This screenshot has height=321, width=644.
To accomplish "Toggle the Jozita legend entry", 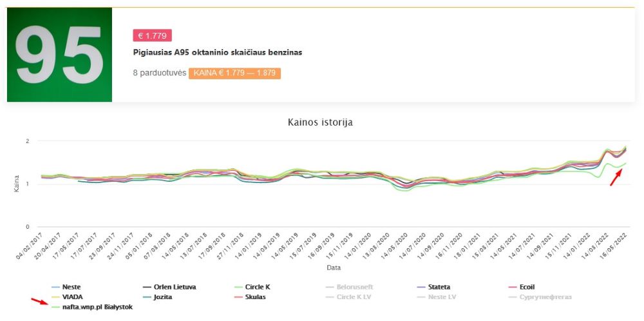I will point(157,297).
